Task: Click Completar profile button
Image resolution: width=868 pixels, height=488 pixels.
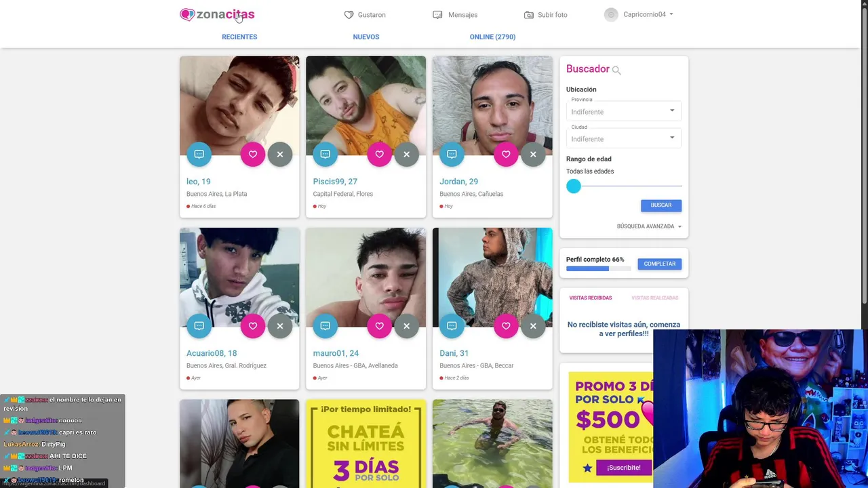Action: 660,264
